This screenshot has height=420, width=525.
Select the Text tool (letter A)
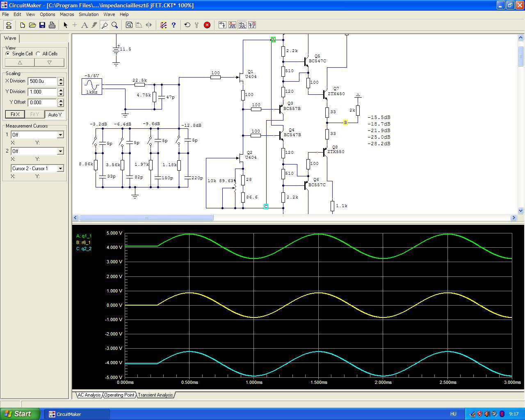(x=84, y=25)
